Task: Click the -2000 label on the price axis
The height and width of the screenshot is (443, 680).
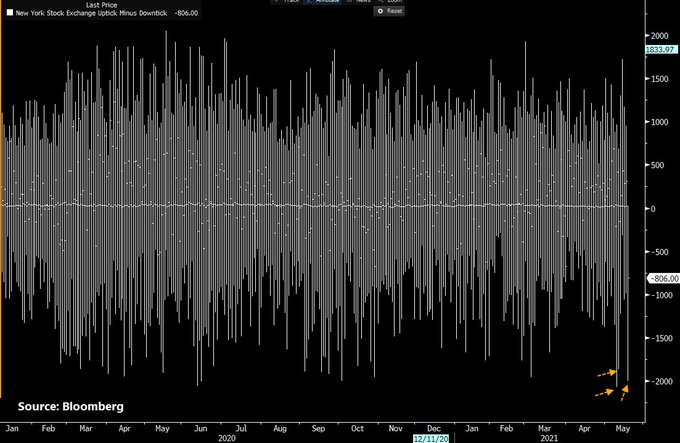Action: (660, 381)
